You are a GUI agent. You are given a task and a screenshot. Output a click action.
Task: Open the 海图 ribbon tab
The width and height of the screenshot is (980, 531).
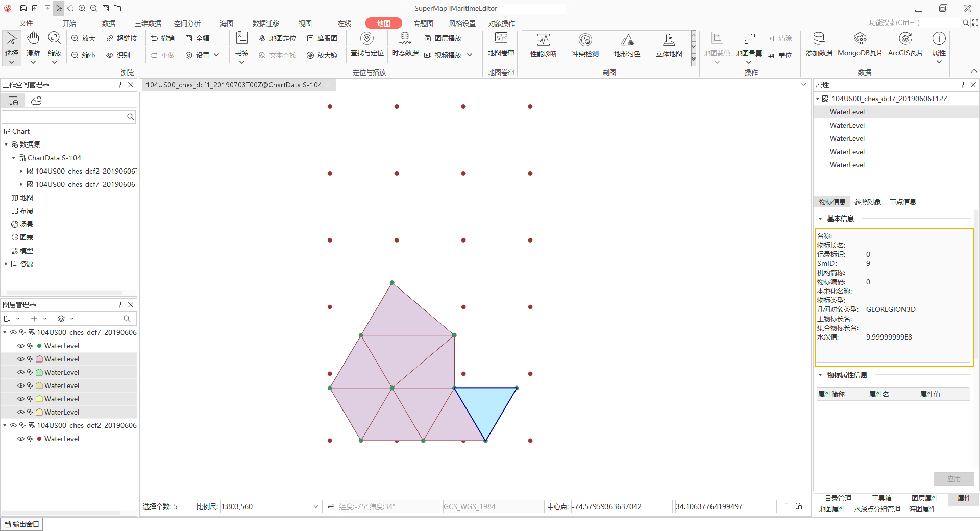[226, 23]
